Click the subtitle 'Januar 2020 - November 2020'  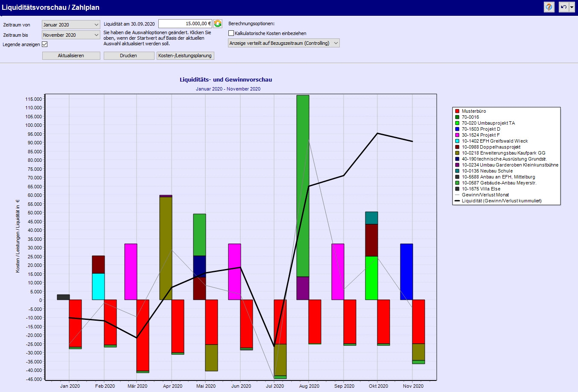pos(228,89)
